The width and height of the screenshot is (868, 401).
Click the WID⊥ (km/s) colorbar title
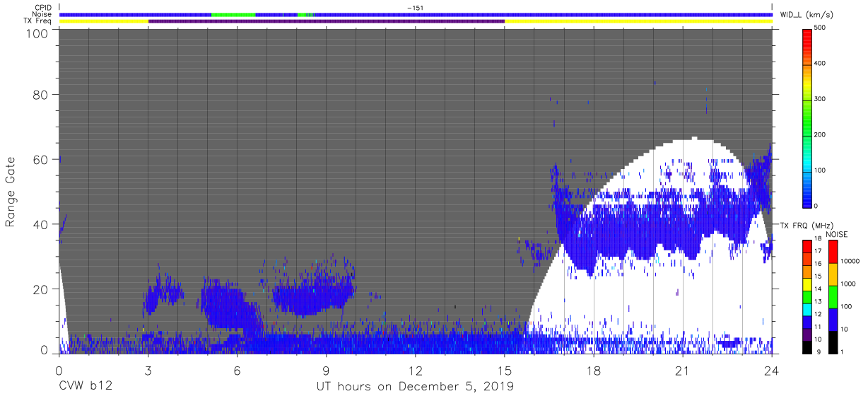[805, 14]
